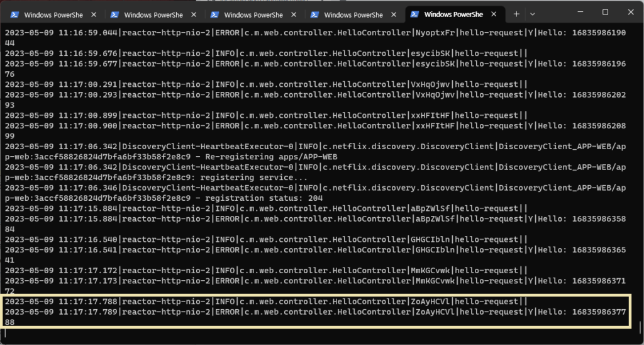Close the first Windows PowerShell tab
Screen dimensions: 644x345
point(94,14)
